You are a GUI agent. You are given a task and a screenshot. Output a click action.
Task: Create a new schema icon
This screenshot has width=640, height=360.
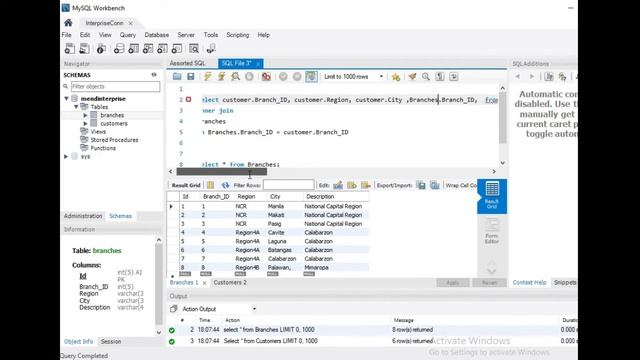point(119,49)
